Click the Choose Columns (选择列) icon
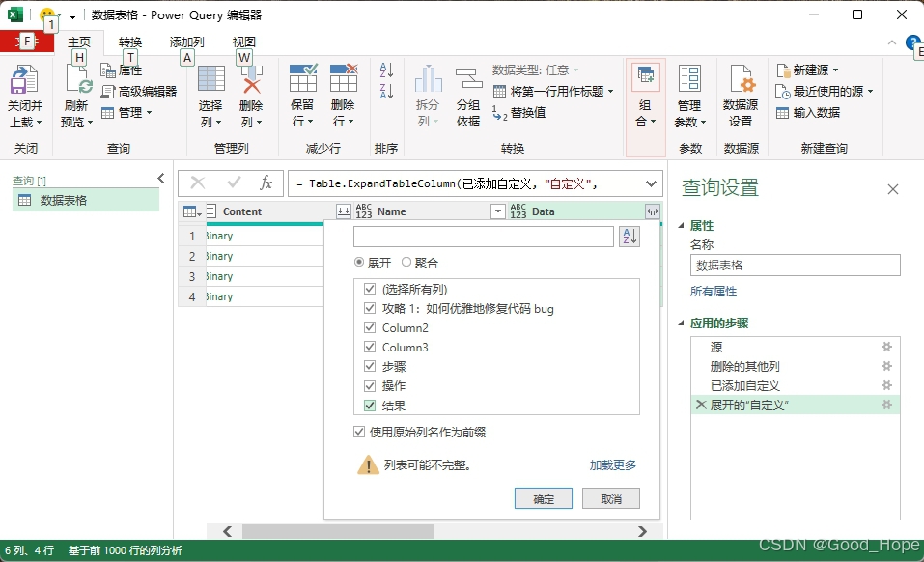This screenshot has height=562, width=924. click(210, 79)
